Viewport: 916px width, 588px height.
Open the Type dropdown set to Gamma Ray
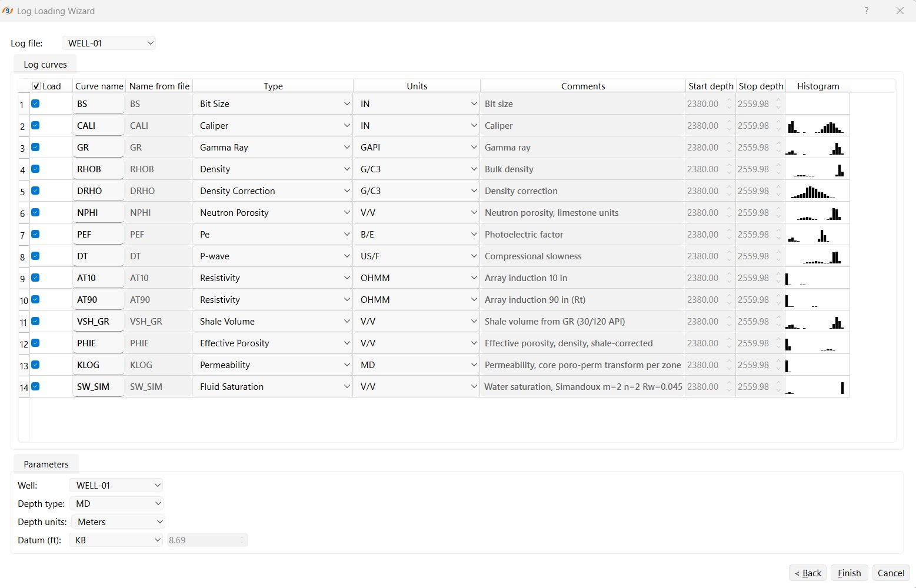point(273,147)
